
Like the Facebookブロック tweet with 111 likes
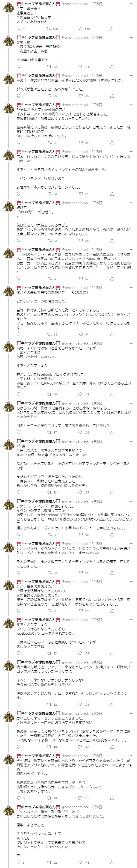[x=80, y=394]
